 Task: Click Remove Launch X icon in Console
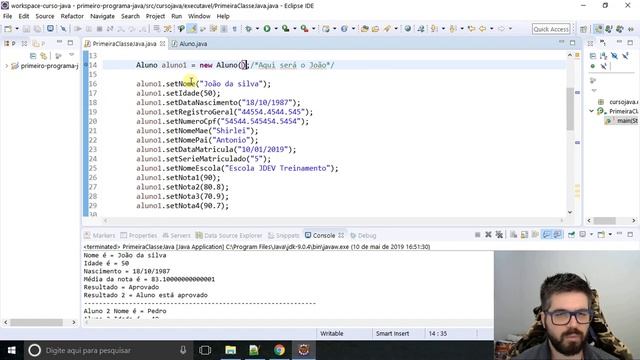[x=488, y=235]
